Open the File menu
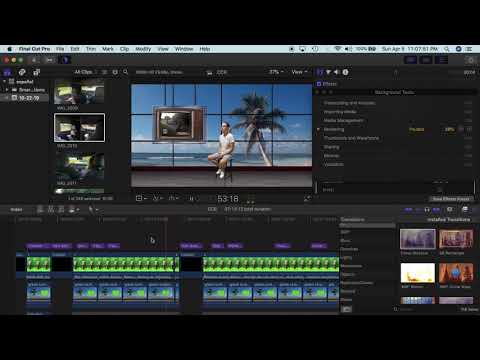Viewport: 480px width, 360px height. coord(60,49)
